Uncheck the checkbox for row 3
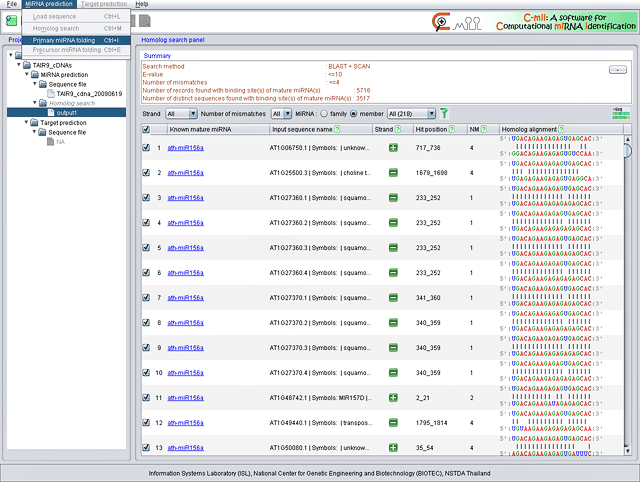 pyautogui.click(x=147, y=198)
